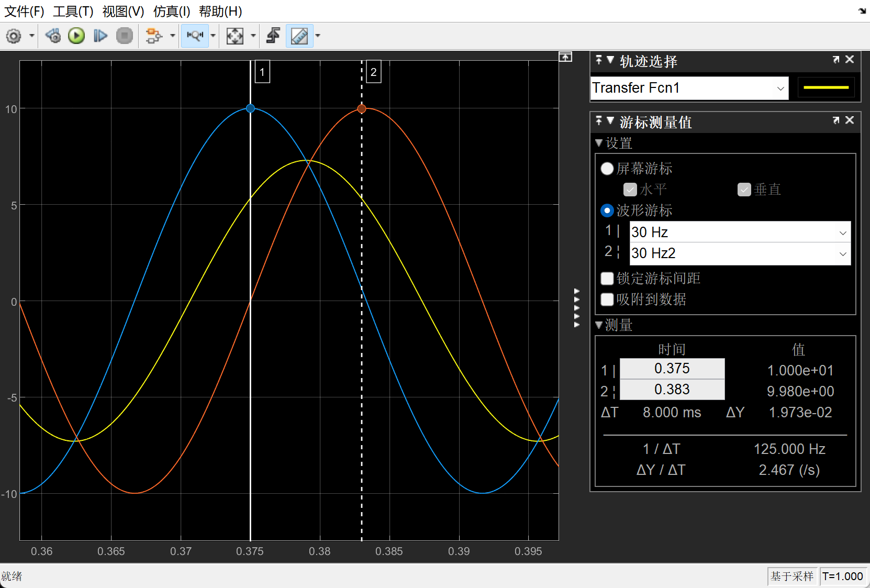Collapse the 设置 section

[x=599, y=142]
